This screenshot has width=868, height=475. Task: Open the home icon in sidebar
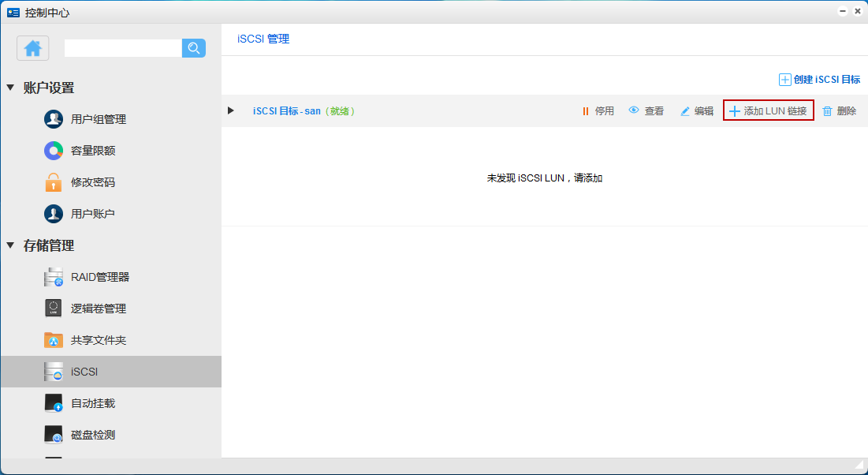[x=32, y=48]
